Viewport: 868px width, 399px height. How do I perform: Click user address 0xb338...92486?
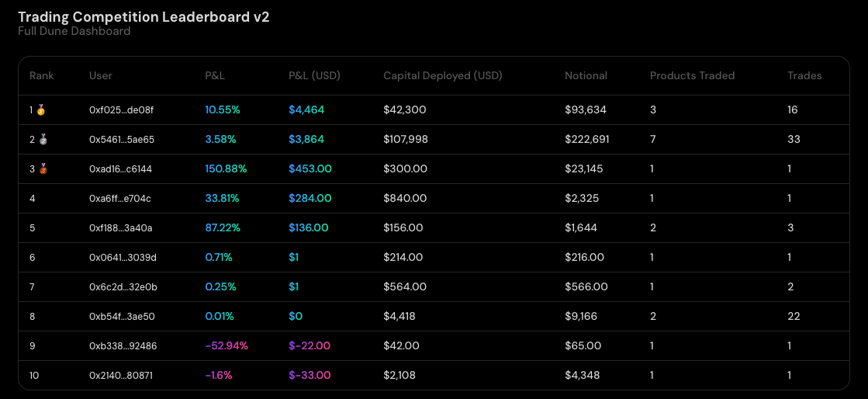click(x=123, y=346)
